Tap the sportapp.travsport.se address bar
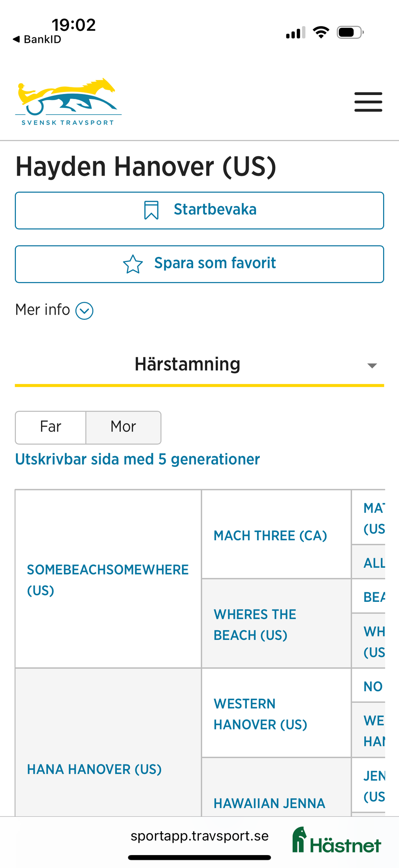This screenshot has height=868, width=399. pos(199,836)
